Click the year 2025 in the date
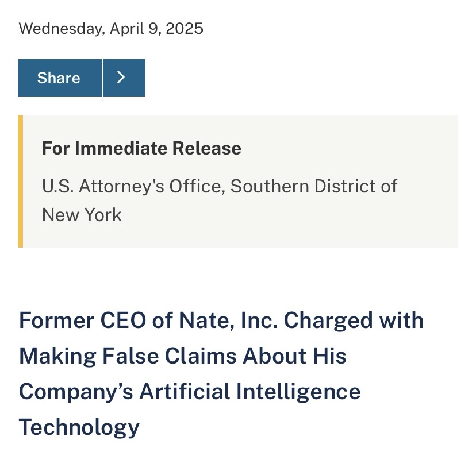 [184, 29]
